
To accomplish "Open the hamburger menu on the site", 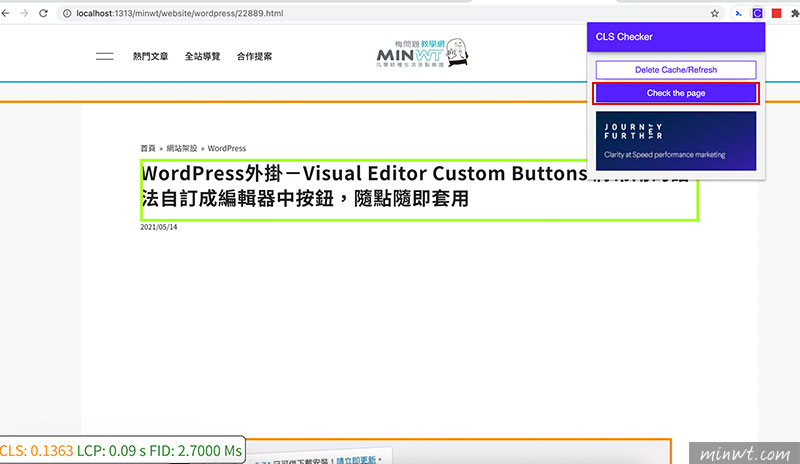I will (x=105, y=56).
